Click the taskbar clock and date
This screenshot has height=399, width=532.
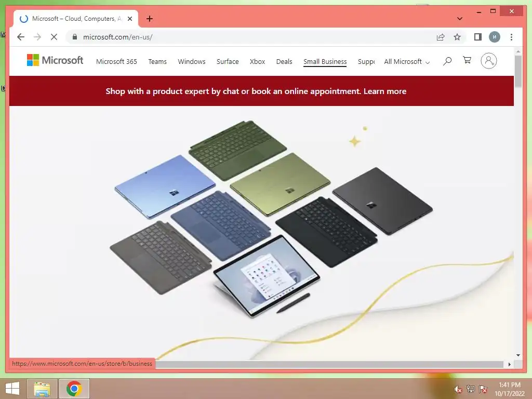coord(509,389)
